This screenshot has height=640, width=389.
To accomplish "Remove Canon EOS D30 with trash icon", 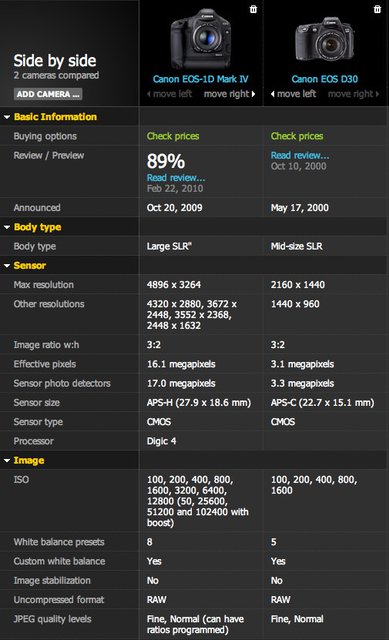I will (x=378, y=9).
